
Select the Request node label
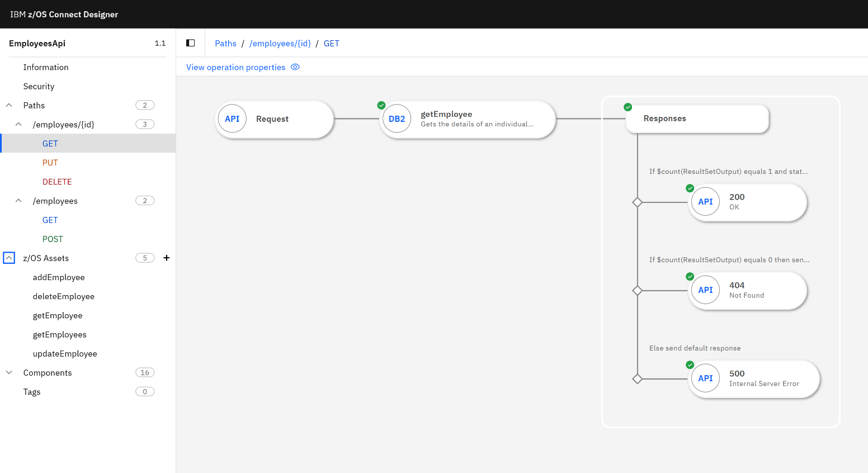pos(272,119)
